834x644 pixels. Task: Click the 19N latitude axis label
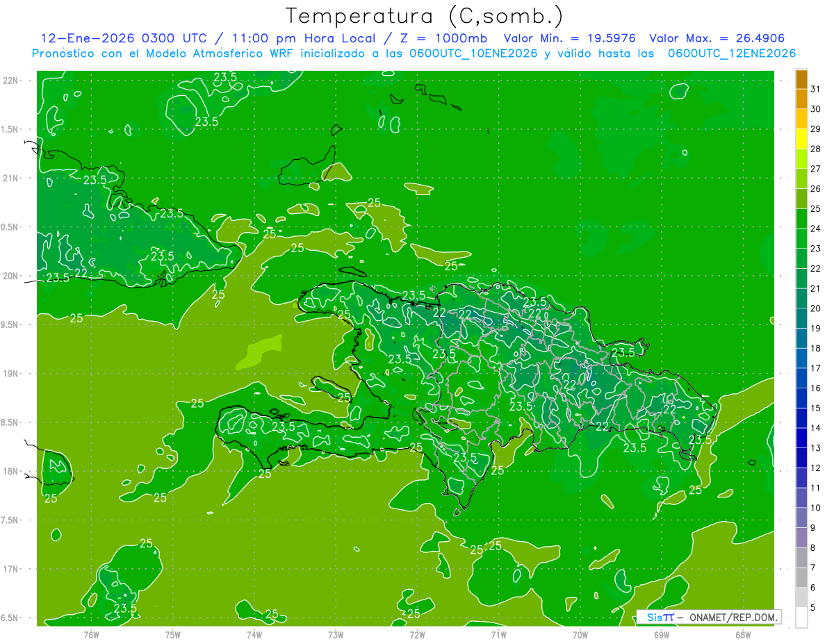coord(11,374)
